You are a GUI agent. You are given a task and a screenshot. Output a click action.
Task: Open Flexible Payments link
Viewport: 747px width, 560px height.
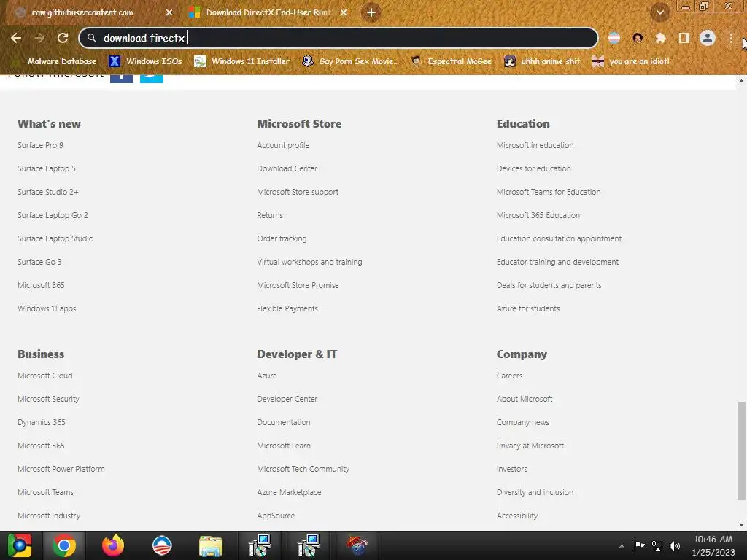[x=287, y=308]
